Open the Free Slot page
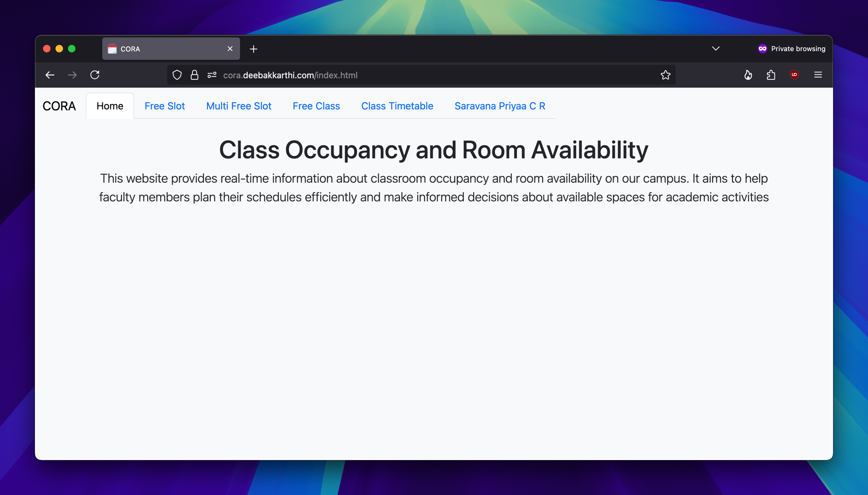 click(x=165, y=106)
